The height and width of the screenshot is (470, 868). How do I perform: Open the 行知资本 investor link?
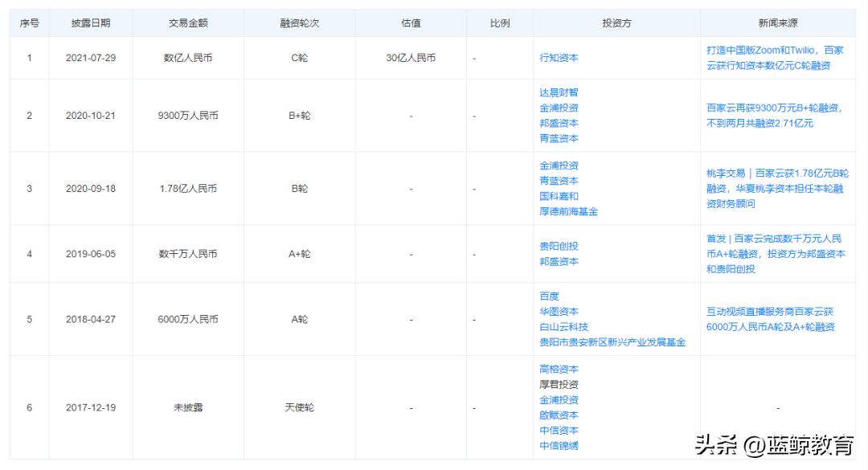pos(559,55)
